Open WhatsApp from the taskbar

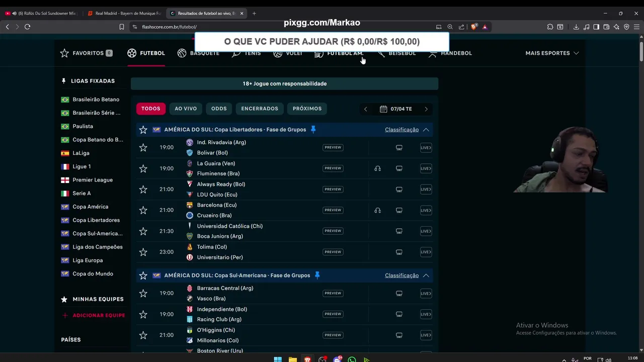[x=352, y=359]
